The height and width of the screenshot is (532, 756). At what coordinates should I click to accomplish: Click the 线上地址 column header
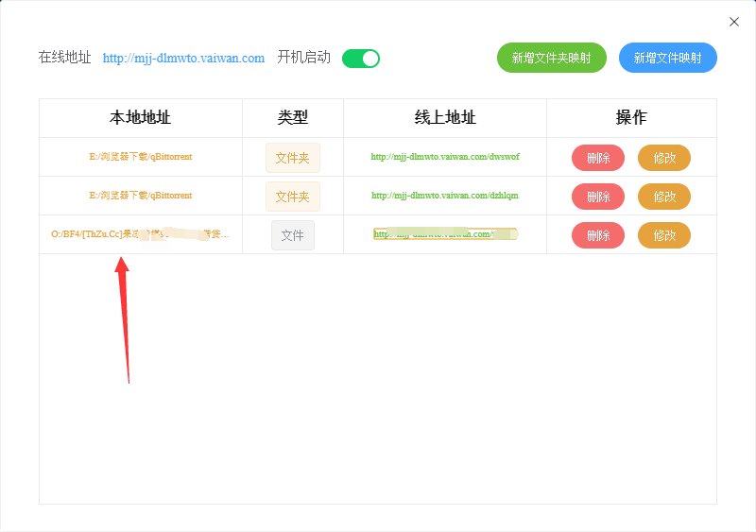coord(445,117)
